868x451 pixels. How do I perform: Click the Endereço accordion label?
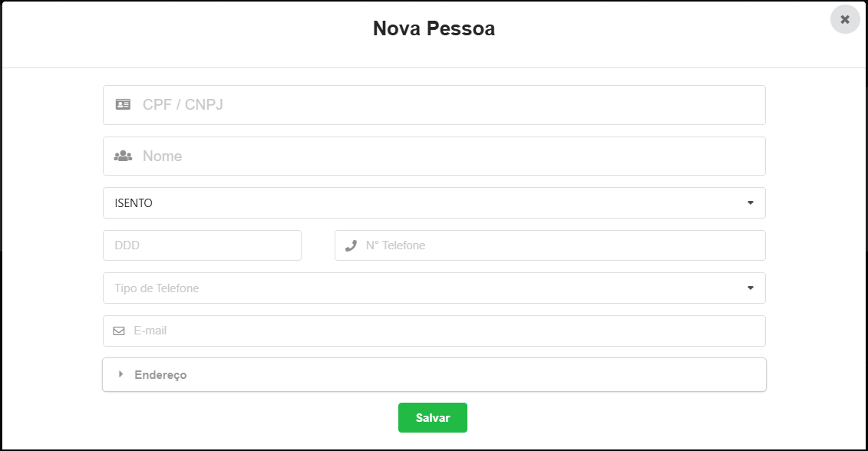(x=160, y=375)
